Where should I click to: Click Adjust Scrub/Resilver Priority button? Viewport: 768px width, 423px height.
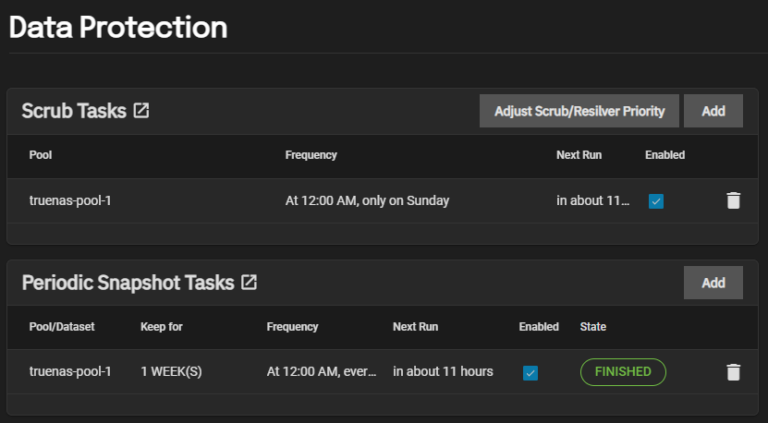(x=579, y=111)
